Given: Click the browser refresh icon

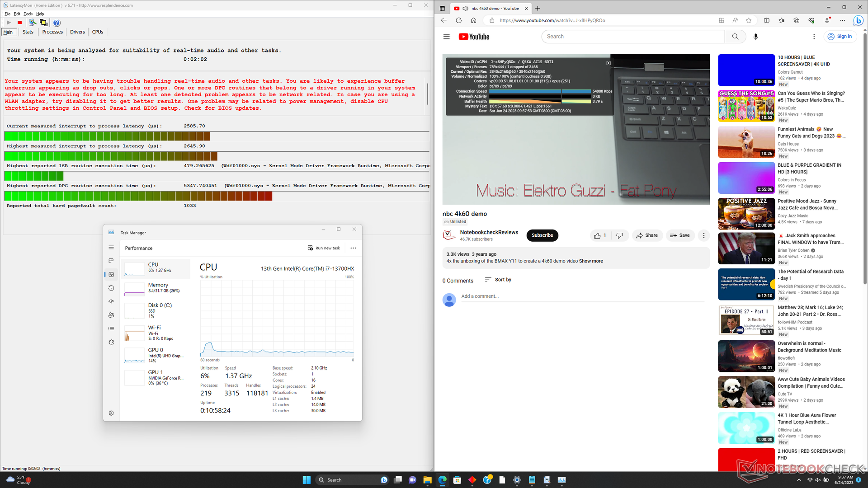Looking at the screenshot, I should coord(458,20).
